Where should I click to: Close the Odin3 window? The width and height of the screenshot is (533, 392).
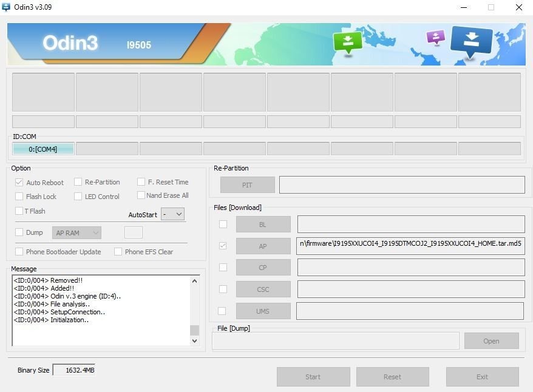[518, 7]
